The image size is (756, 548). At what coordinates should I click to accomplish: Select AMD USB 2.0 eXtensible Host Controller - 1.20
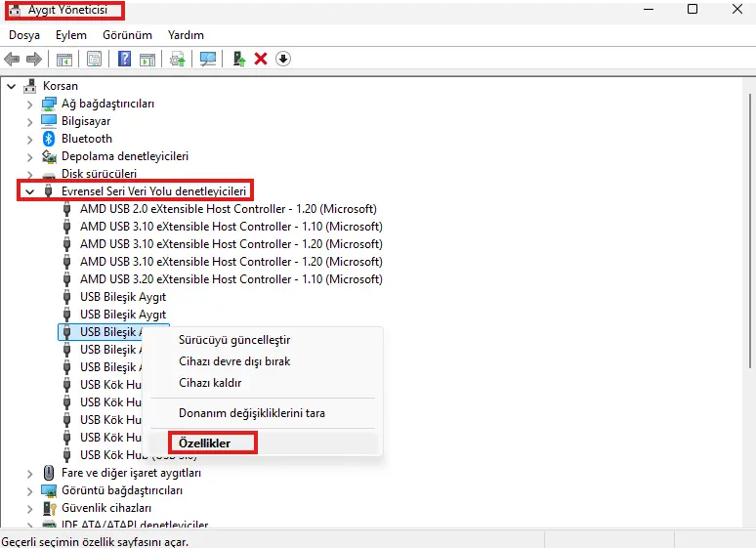click(x=228, y=209)
